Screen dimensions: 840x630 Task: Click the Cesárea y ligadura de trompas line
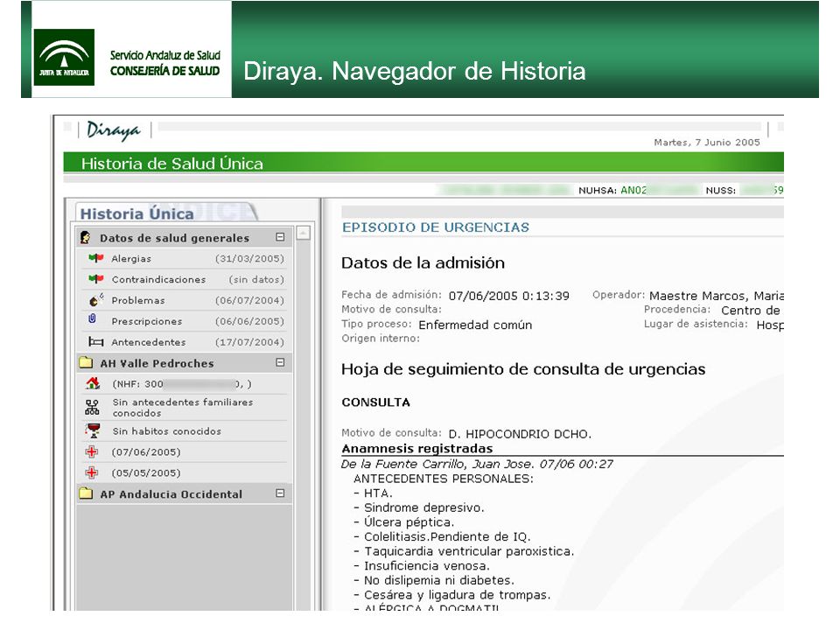point(452,595)
